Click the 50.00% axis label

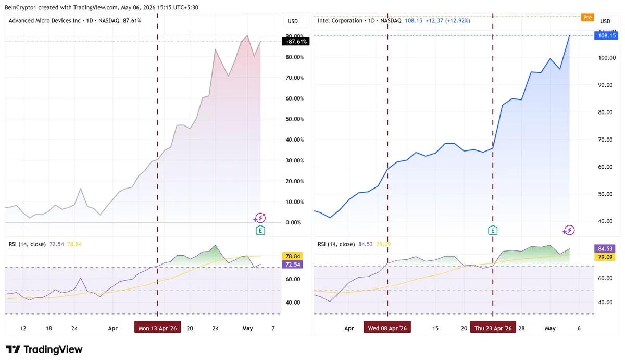pyautogui.click(x=294, y=119)
